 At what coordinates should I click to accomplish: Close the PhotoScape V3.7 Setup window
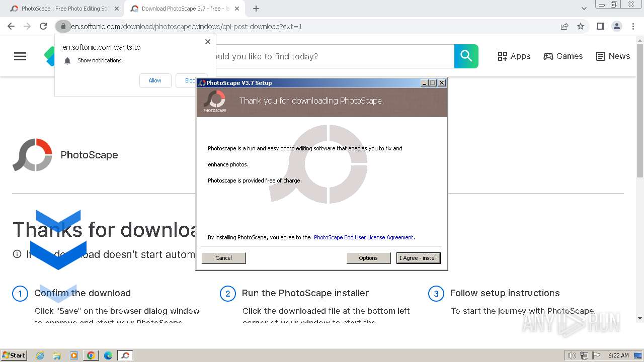[x=442, y=83]
